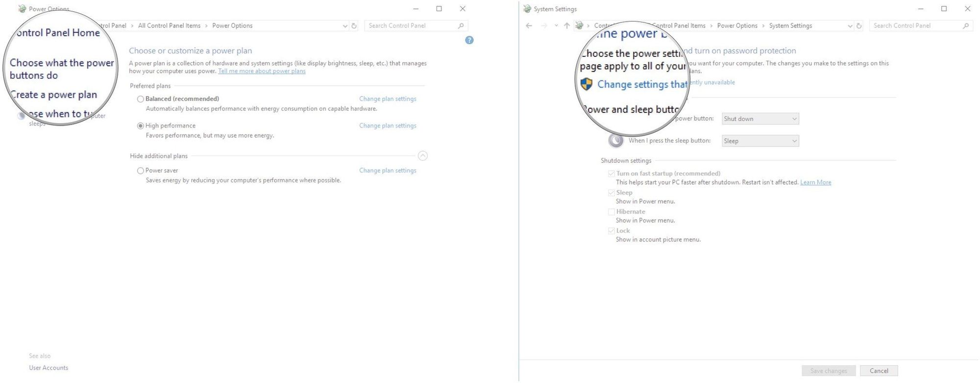
Task: Refresh the System Settings address bar
Action: [x=858, y=26]
